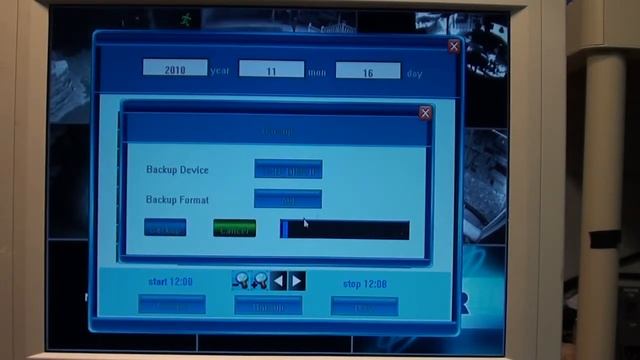Click the zoom in magnifier icon
Viewport: 640px width, 360px height.
[260, 281]
